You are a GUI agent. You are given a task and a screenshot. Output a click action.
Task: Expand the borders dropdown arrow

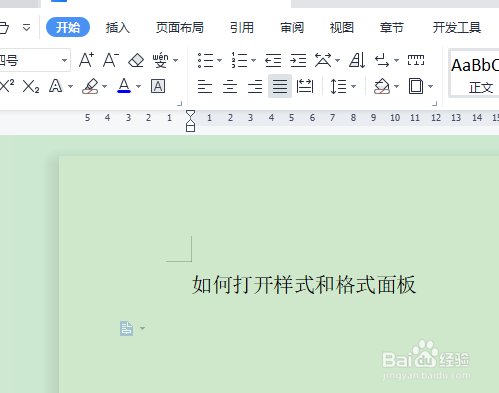point(430,87)
